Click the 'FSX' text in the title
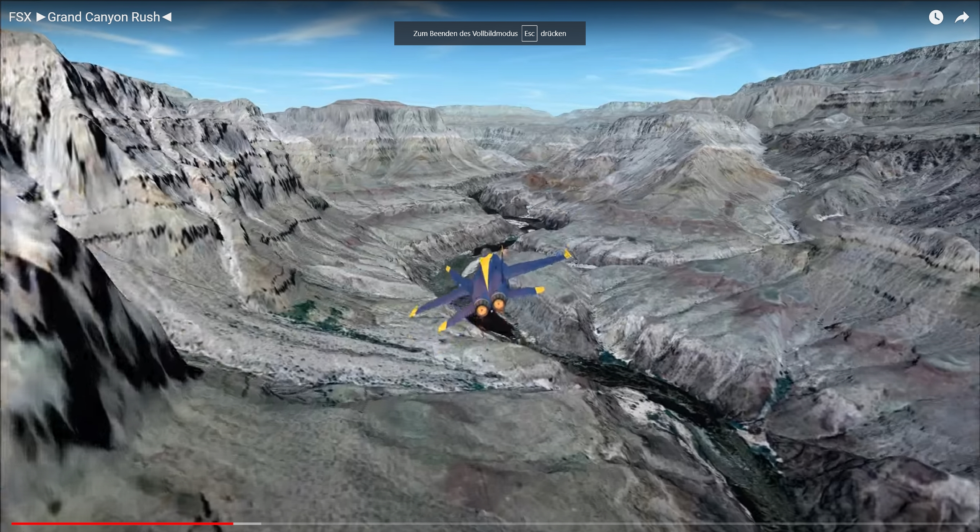Screen dimensions: 980x532 pos(20,17)
